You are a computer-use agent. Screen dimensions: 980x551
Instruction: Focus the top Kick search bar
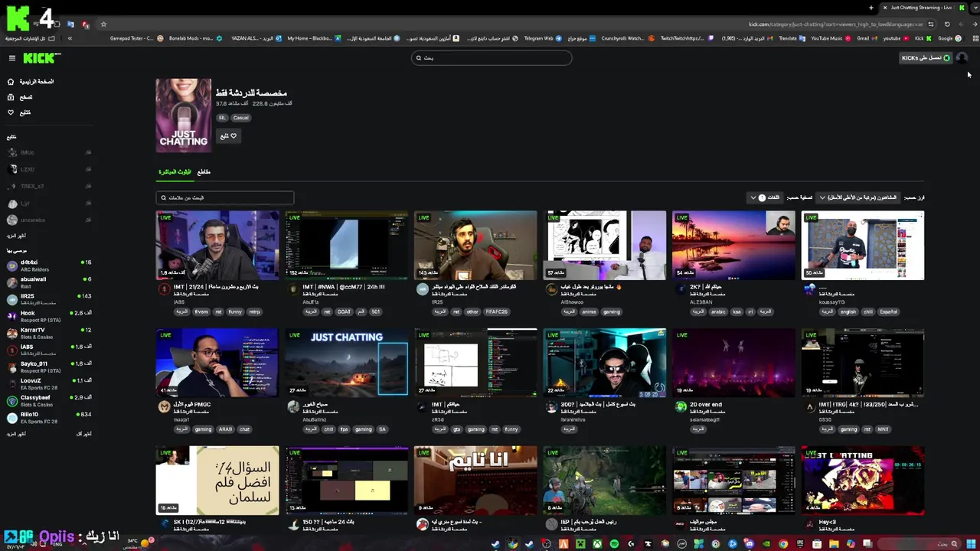[x=492, y=57]
